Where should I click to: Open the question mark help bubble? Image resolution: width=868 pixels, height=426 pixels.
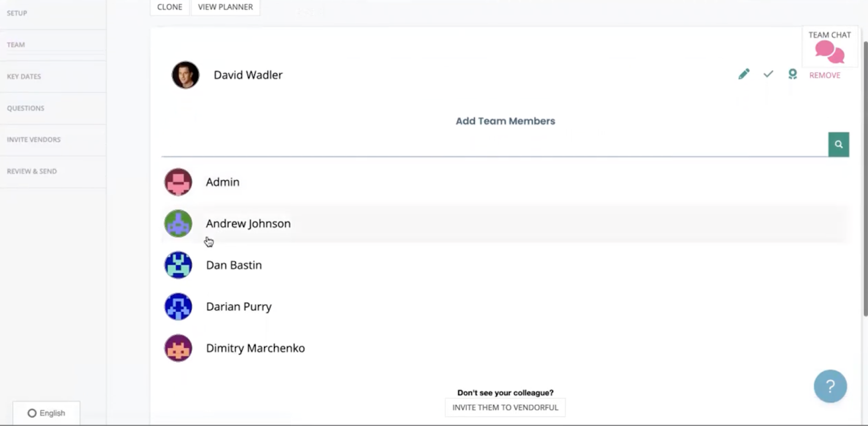click(830, 386)
